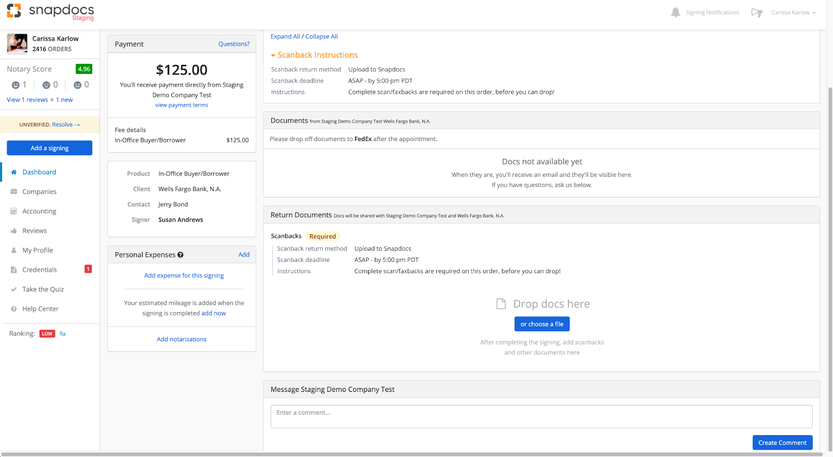Click the Jerry Bond contact name
Viewport: 833px width, 457px height.
(x=173, y=204)
